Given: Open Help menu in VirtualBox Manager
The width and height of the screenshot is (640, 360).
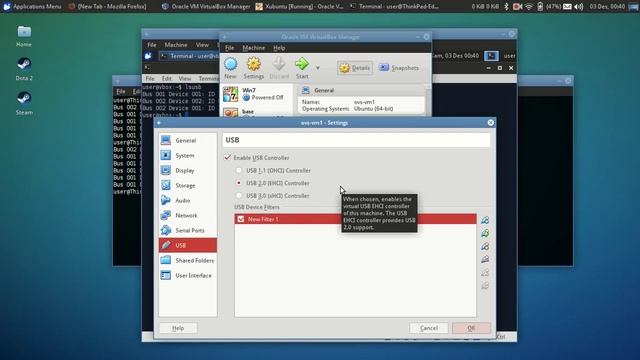Looking at the screenshot, I should tap(279, 48).
